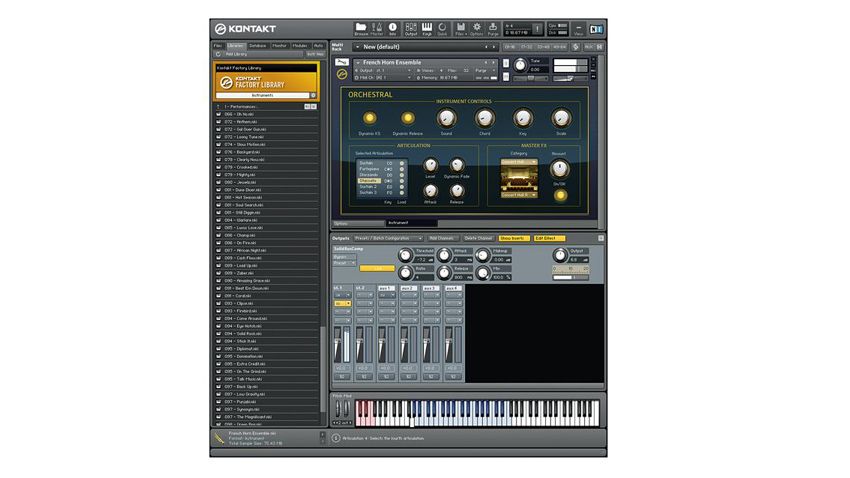Show the Output mixer section icon

[411, 28]
